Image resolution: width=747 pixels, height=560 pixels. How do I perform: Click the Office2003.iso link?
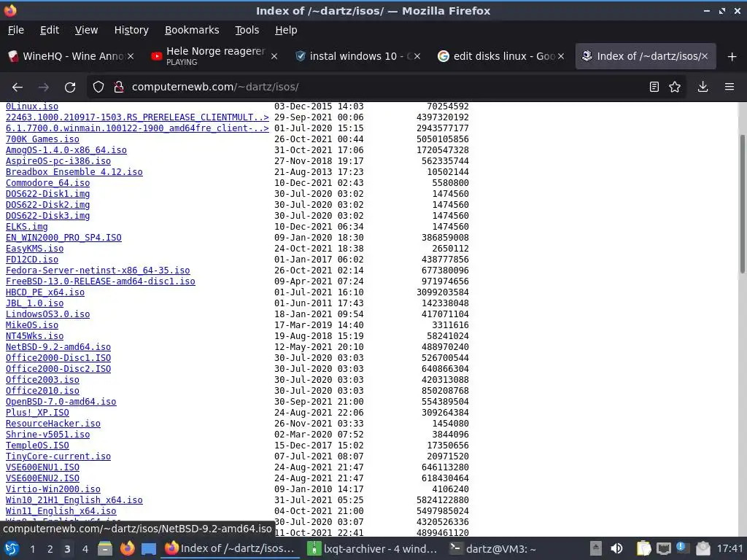point(42,380)
